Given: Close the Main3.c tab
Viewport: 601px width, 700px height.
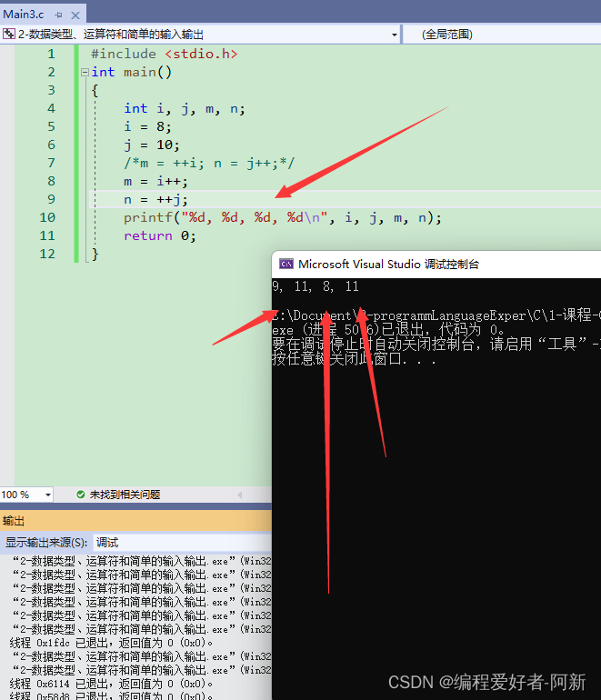Looking at the screenshot, I should coord(75,15).
